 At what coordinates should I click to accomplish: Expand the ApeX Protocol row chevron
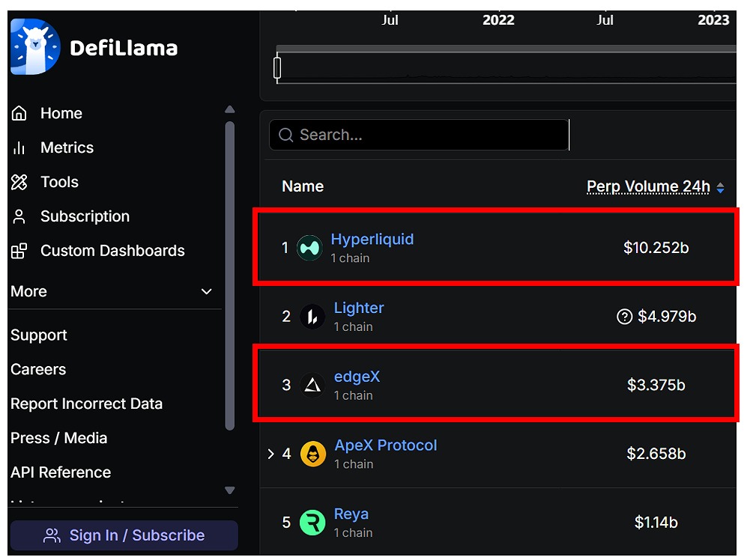[x=271, y=454]
